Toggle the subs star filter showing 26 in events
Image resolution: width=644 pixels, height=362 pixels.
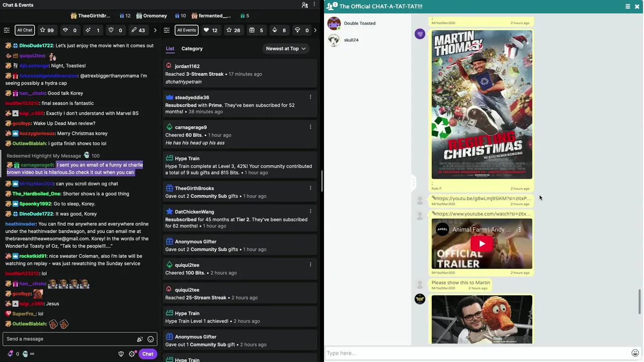click(233, 30)
